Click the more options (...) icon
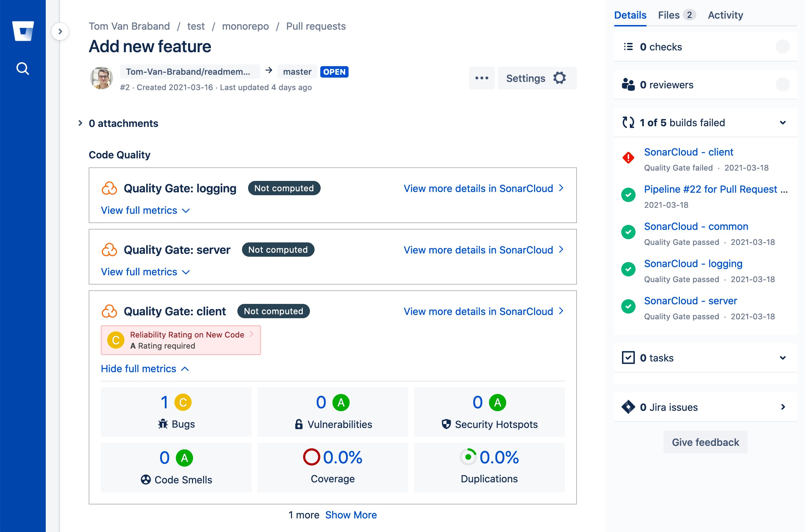 482,78
